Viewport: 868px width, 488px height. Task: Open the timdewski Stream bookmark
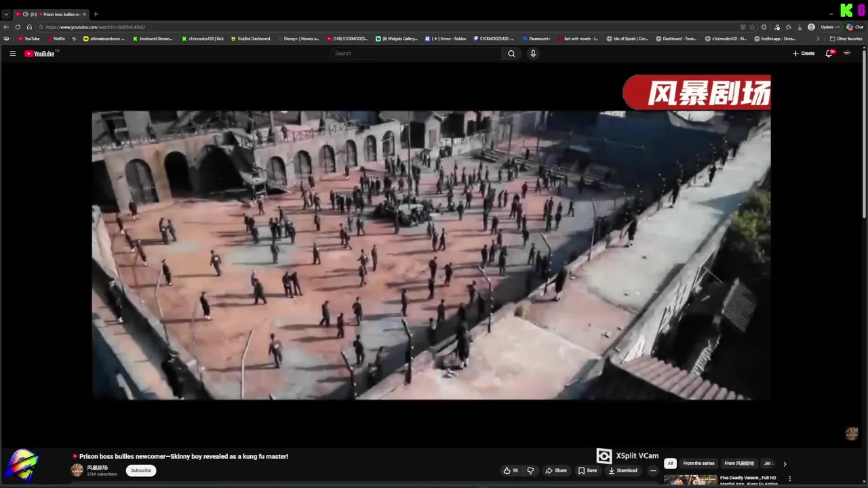click(x=153, y=39)
